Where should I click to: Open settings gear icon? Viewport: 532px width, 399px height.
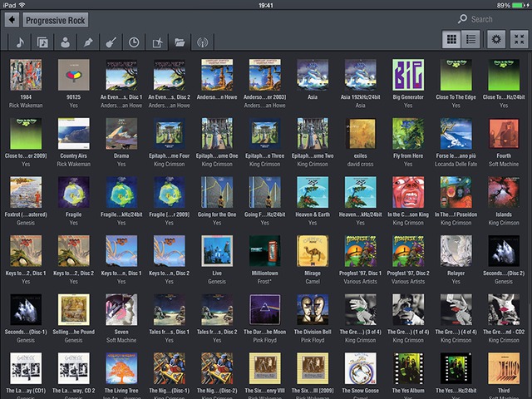point(497,39)
